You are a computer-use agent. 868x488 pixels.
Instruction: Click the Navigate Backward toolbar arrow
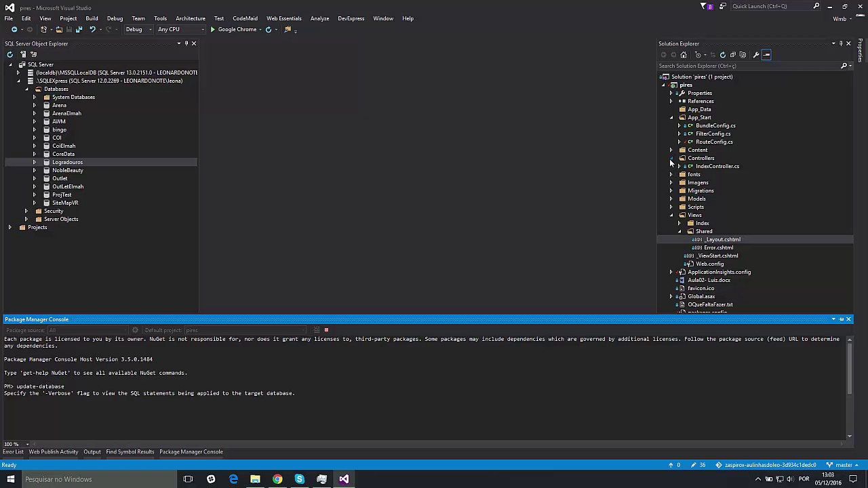tap(14, 30)
